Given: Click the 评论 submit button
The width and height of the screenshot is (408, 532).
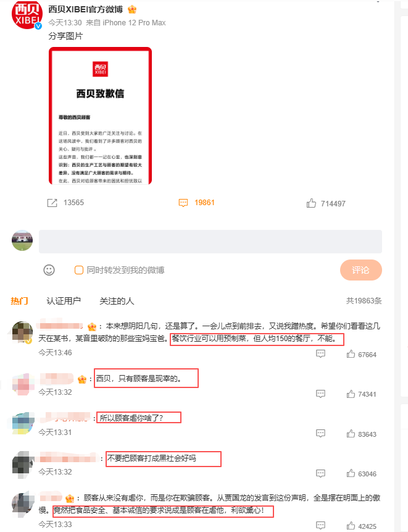Looking at the screenshot, I should [x=361, y=270].
